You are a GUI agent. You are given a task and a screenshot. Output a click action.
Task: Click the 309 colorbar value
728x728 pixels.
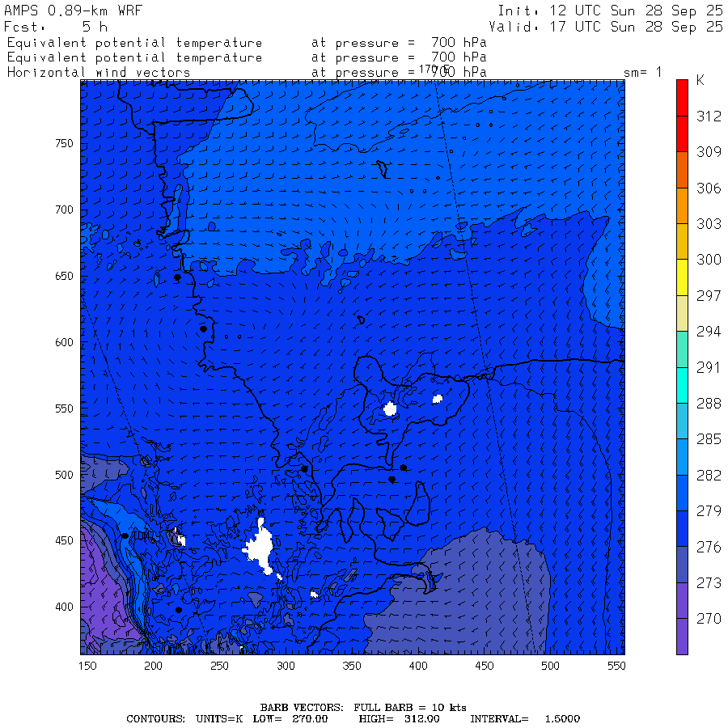(x=709, y=152)
